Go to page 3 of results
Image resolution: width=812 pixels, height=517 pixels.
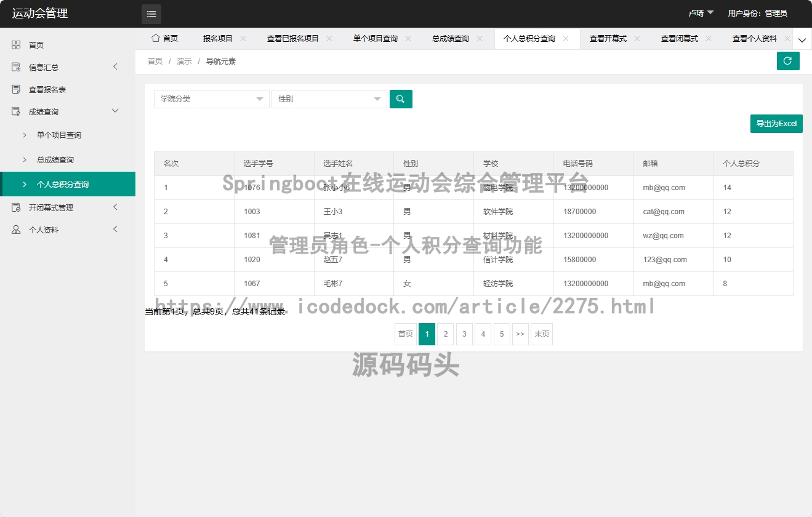point(464,334)
